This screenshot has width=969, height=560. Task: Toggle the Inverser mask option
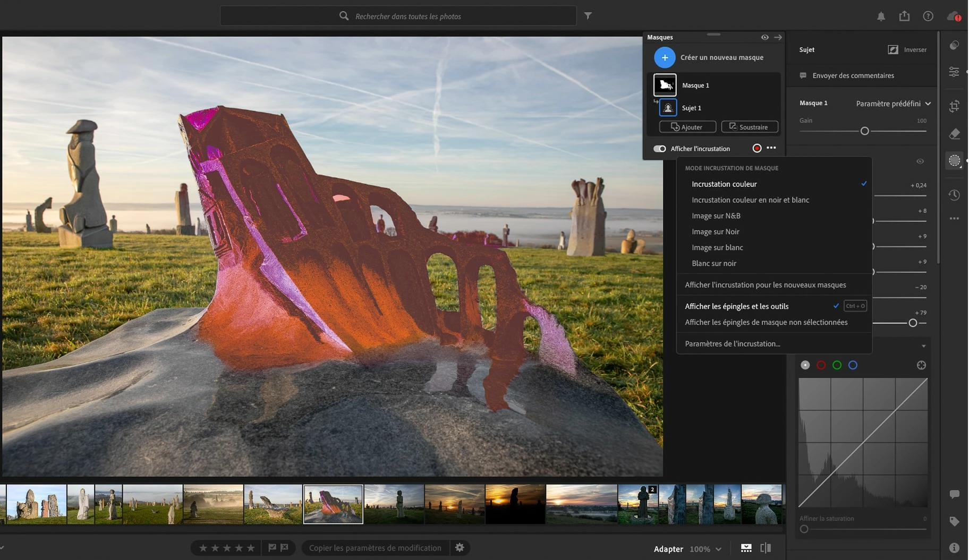pyautogui.click(x=907, y=49)
